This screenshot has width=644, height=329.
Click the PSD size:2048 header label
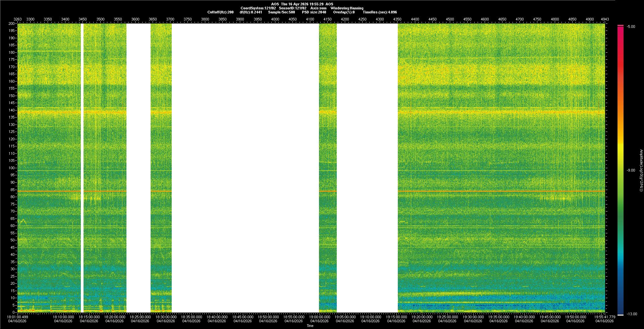[314, 12]
